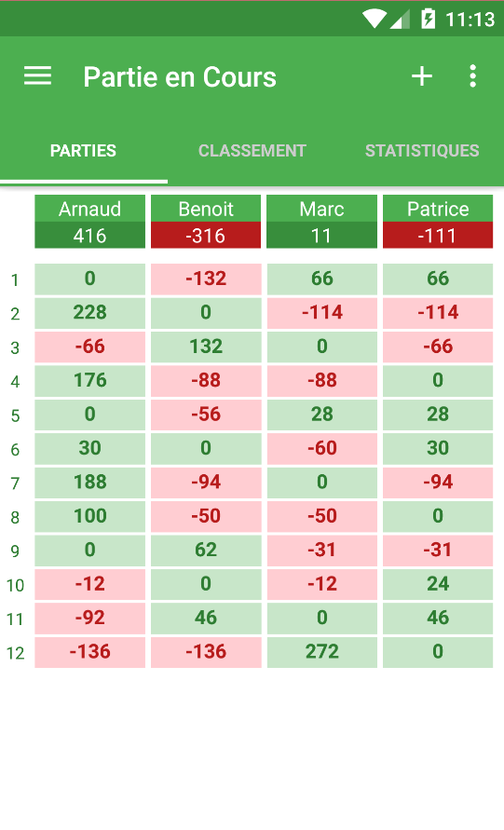The image size is (504, 830).
Task: Tap the 11:13 clock in status bar
Action: 470,20
